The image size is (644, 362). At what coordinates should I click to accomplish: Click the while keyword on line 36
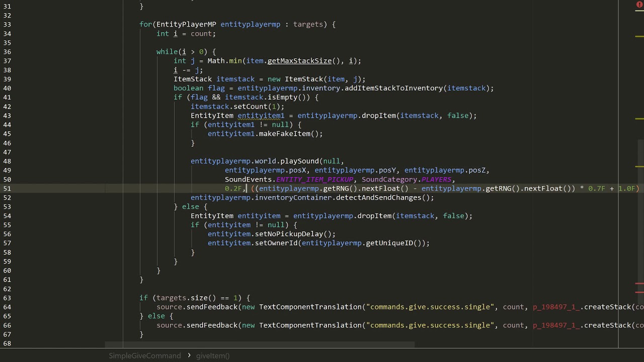pyautogui.click(x=167, y=52)
